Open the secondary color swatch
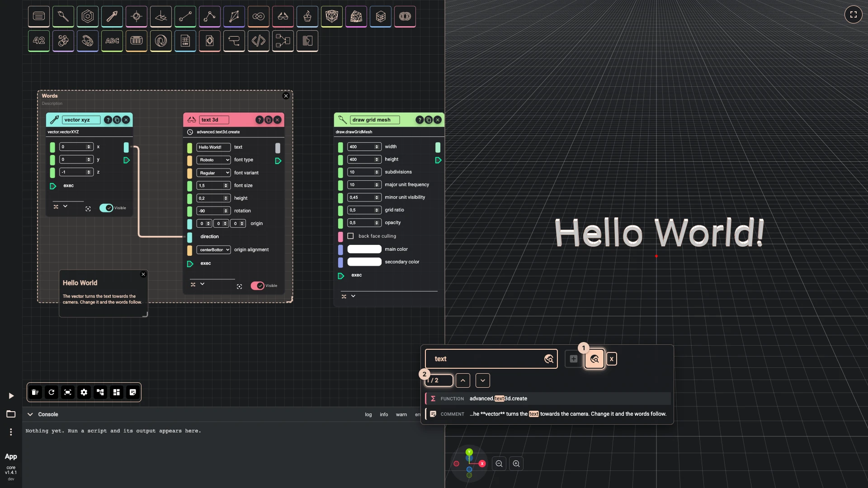The height and width of the screenshot is (488, 868). [364, 262]
